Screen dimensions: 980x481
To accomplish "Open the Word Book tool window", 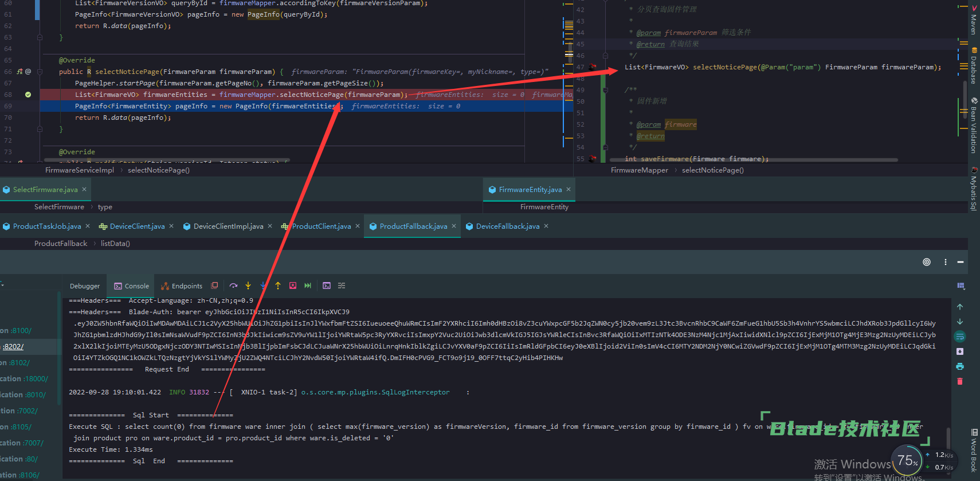I will 974,450.
